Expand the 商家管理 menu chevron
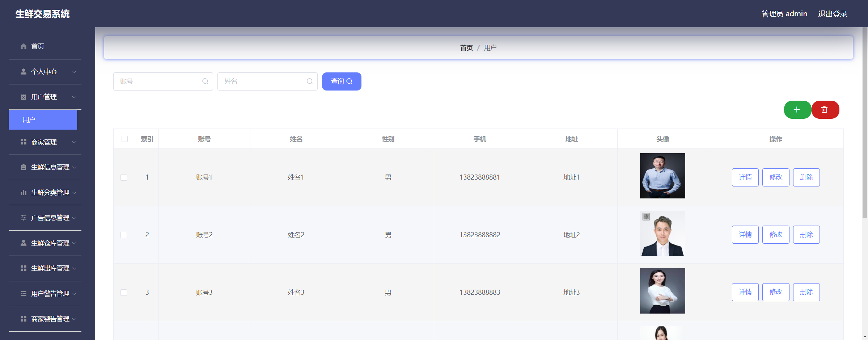 tap(74, 142)
